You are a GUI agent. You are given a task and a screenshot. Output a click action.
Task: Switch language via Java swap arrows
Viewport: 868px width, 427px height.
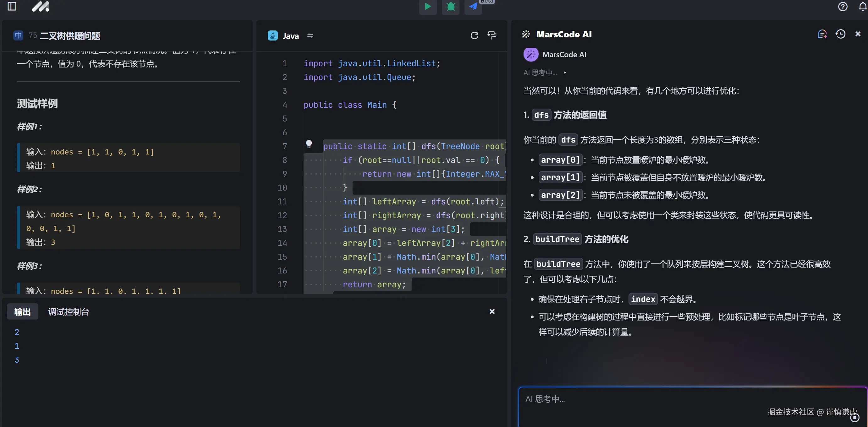click(x=310, y=36)
